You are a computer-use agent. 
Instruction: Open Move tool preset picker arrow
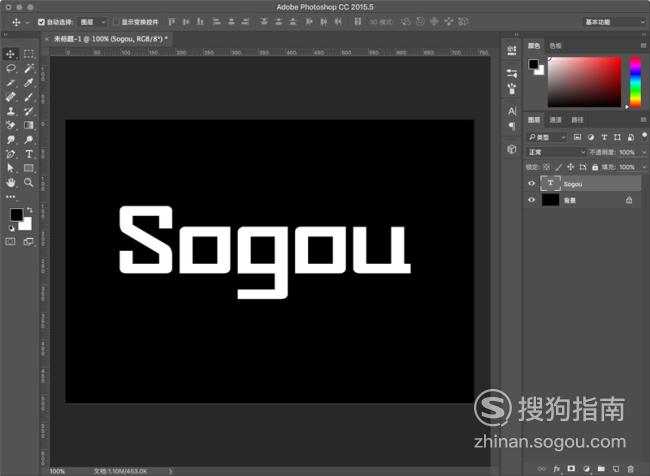27,22
